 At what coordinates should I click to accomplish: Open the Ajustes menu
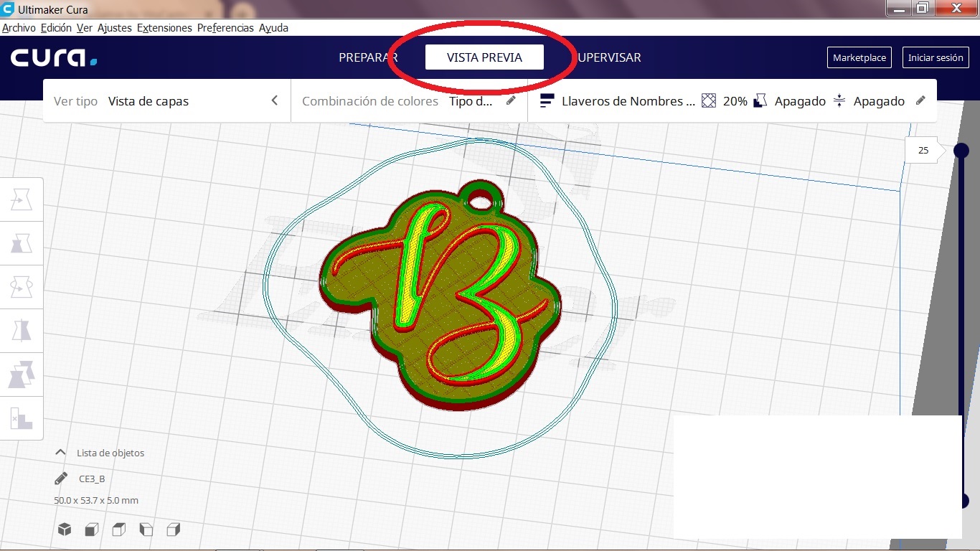[x=115, y=28]
